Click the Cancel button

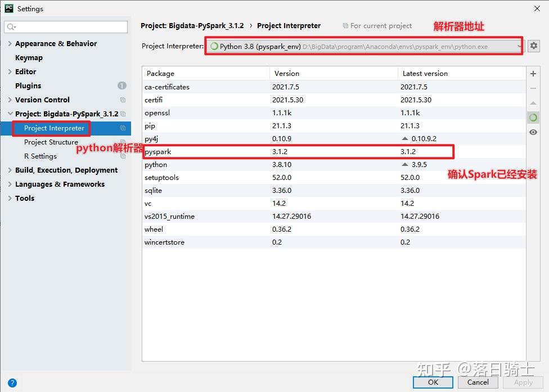[x=478, y=382]
